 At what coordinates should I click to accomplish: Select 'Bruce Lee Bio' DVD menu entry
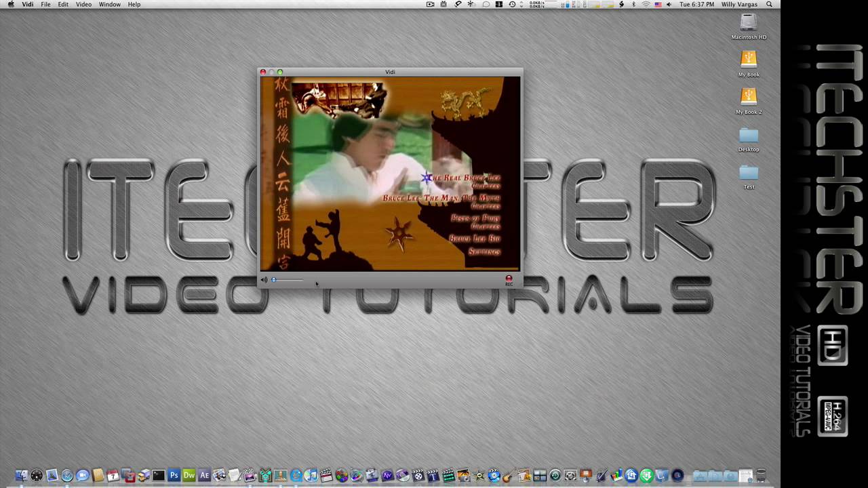pyautogui.click(x=475, y=239)
